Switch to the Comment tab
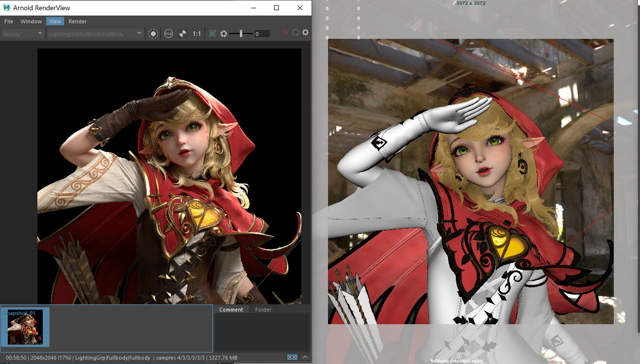 [231, 310]
